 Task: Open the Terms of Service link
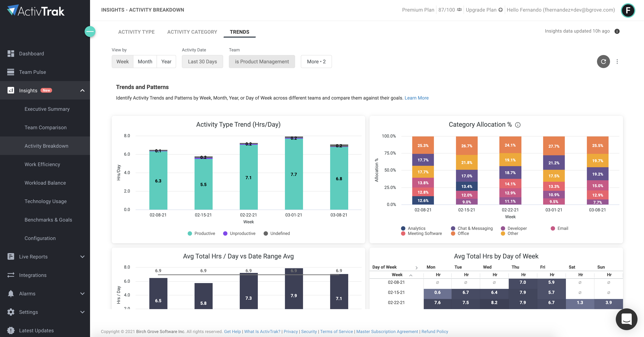coord(336,332)
